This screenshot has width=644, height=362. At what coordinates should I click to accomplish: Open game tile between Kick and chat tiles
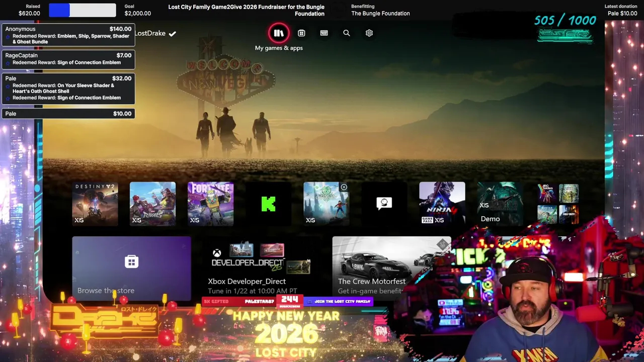[x=327, y=204]
